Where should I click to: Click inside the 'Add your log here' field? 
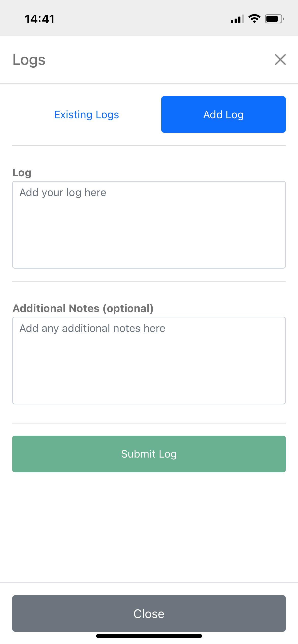(x=149, y=224)
